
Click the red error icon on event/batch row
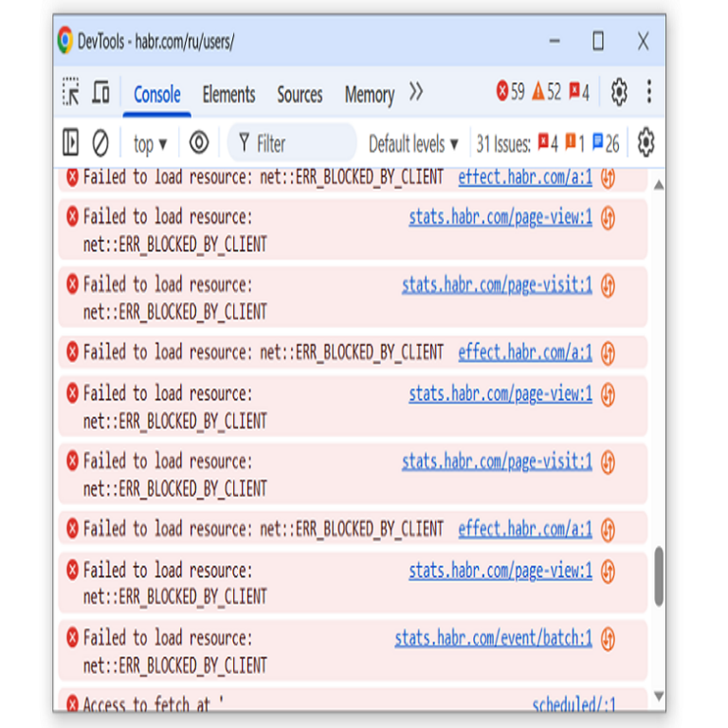pyautogui.click(x=72, y=637)
